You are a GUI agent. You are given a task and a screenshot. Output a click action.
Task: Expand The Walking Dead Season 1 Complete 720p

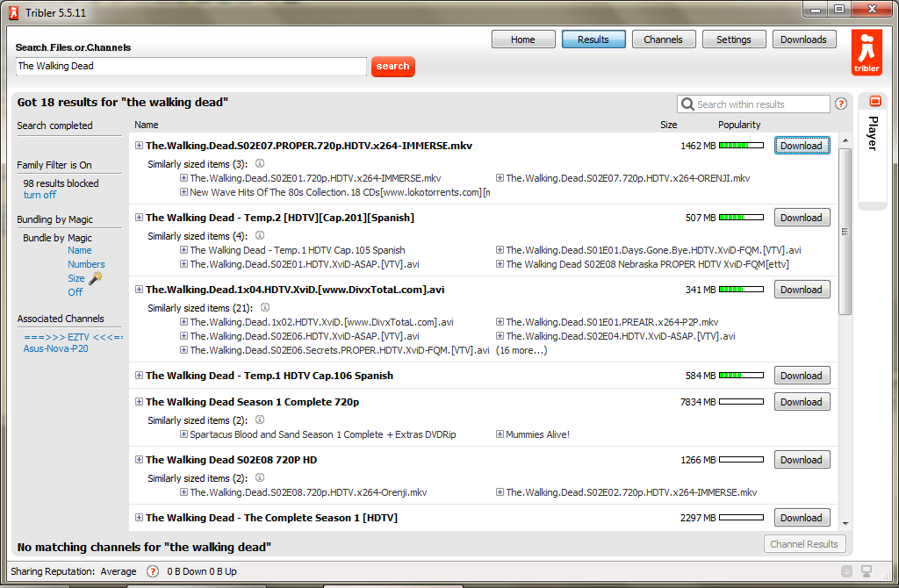click(x=139, y=402)
